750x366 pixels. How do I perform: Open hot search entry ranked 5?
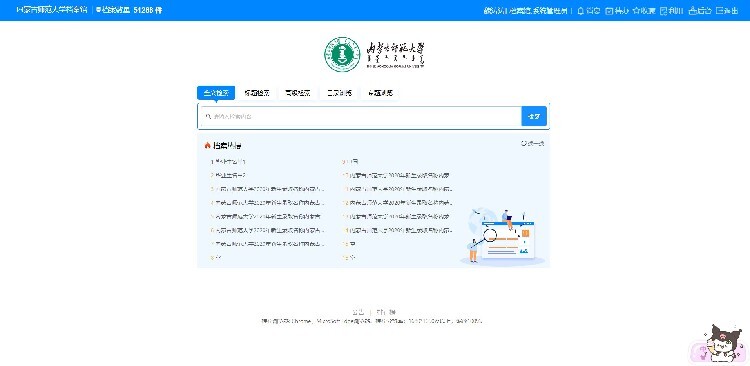266,216
